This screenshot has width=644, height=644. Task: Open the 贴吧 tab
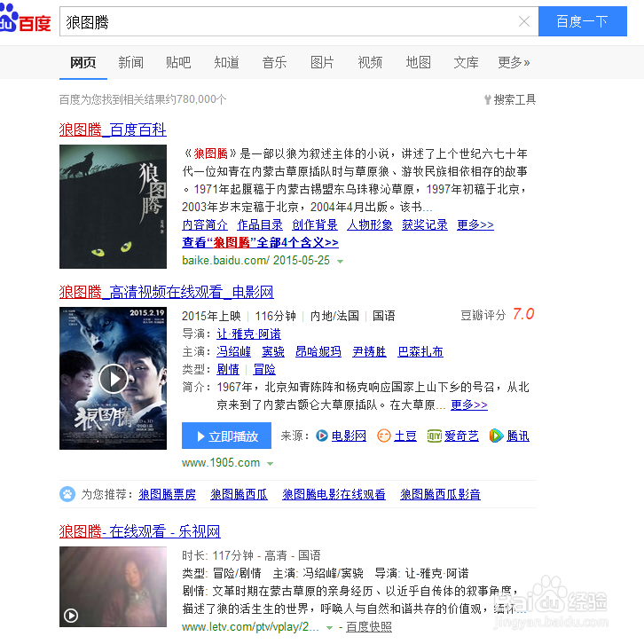(x=178, y=62)
